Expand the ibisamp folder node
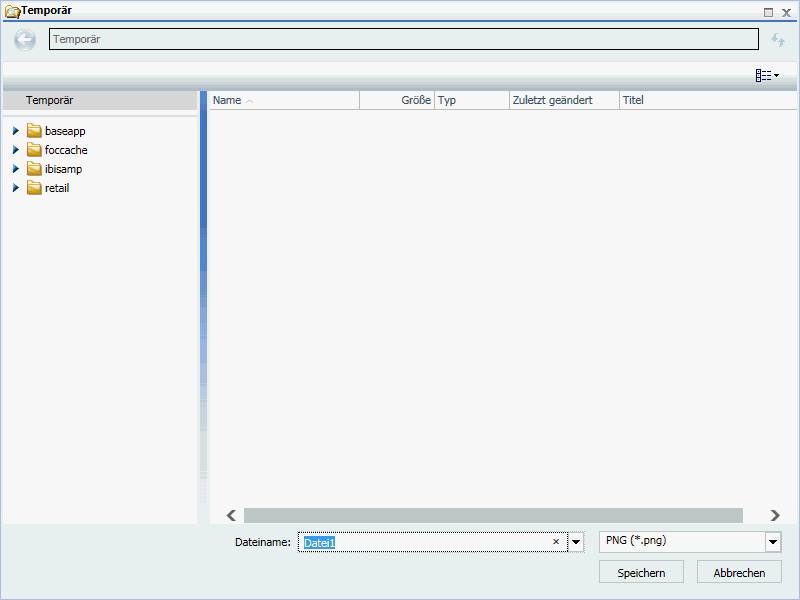Image resolution: width=800 pixels, height=600 pixels. (x=16, y=169)
